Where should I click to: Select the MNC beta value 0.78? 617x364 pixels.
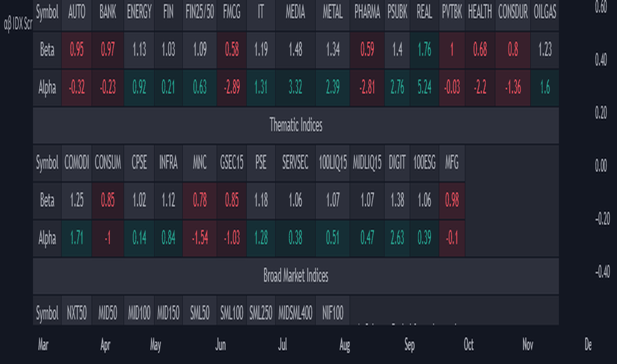[199, 201]
